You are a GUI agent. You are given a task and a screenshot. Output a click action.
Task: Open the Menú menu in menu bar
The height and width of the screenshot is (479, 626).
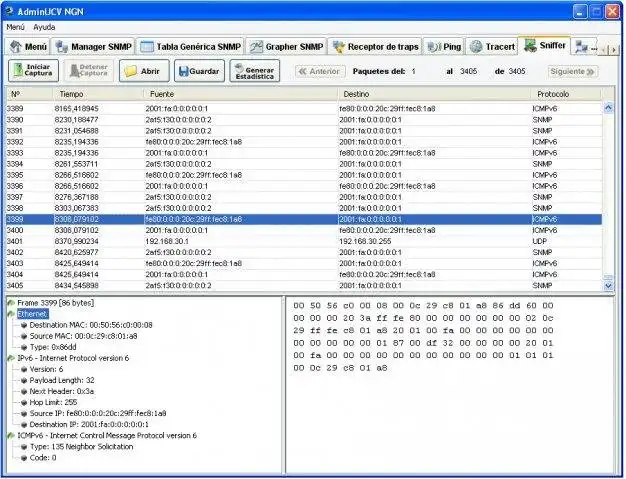[16, 27]
